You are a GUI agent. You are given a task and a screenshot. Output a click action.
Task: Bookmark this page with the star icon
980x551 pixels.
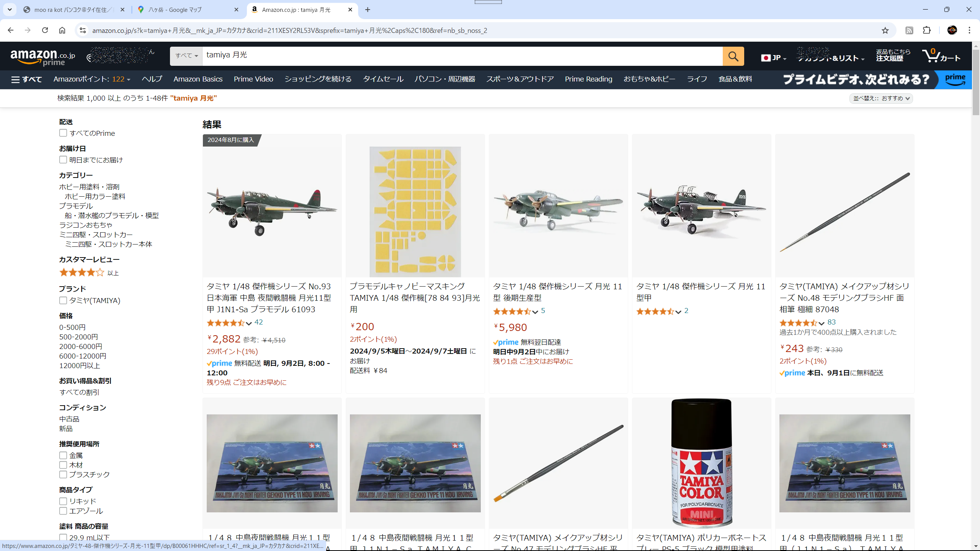click(x=885, y=30)
